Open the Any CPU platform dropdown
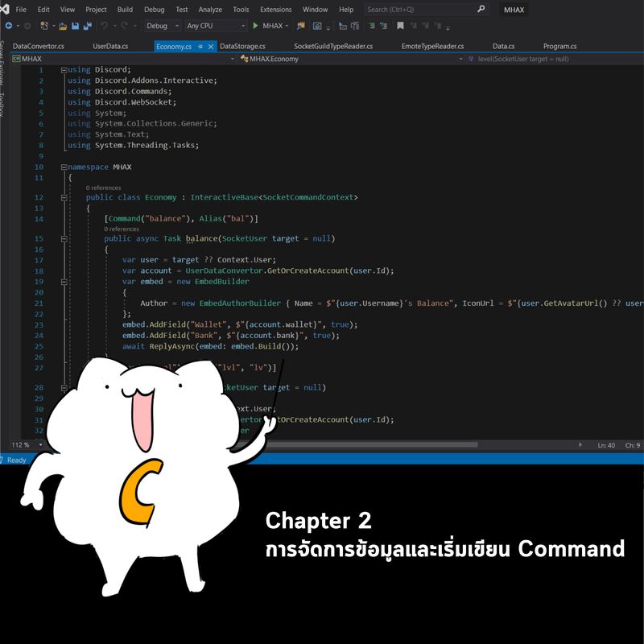 pos(213,26)
